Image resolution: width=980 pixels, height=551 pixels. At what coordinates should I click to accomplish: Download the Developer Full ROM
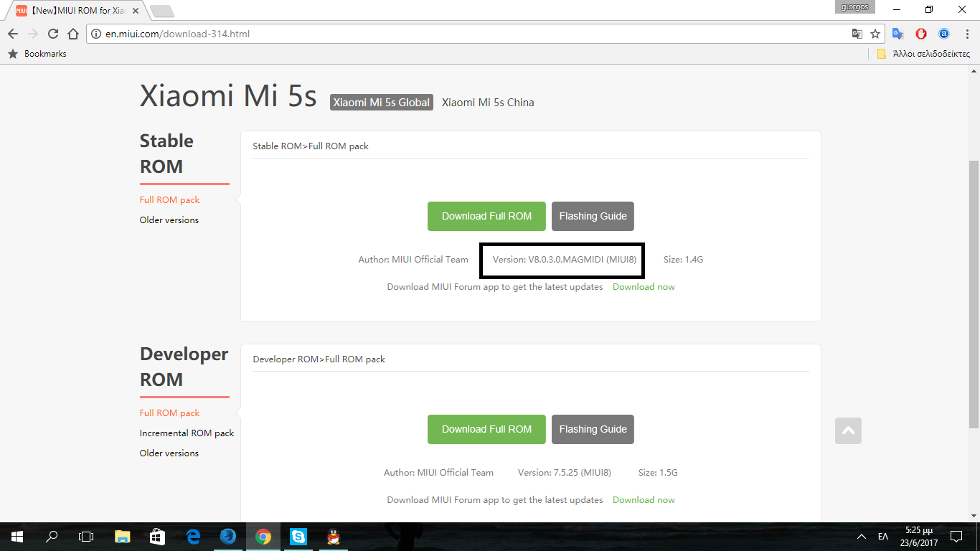pyautogui.click(x=486, y=429)
